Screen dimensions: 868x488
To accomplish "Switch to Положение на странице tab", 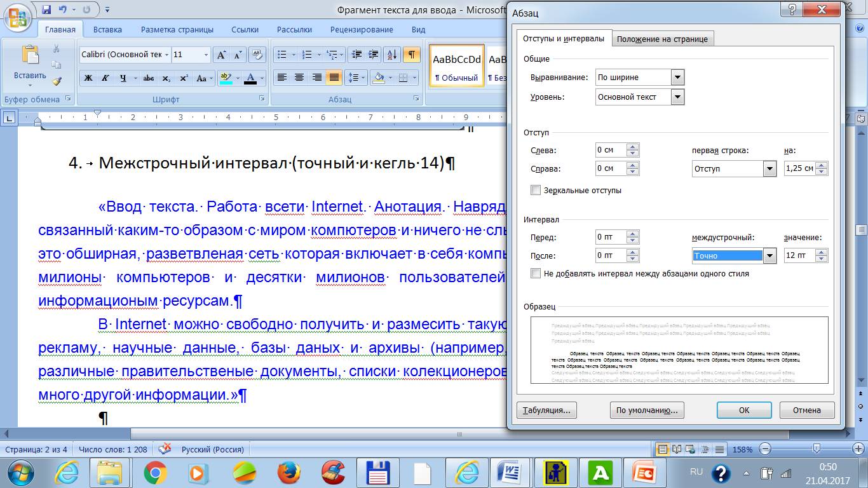I will point(662,39).
